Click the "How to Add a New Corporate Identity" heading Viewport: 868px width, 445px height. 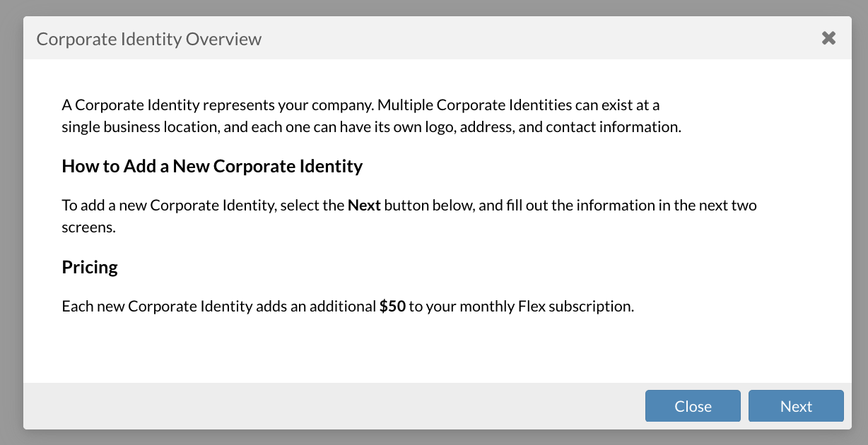tap(212, 167)
